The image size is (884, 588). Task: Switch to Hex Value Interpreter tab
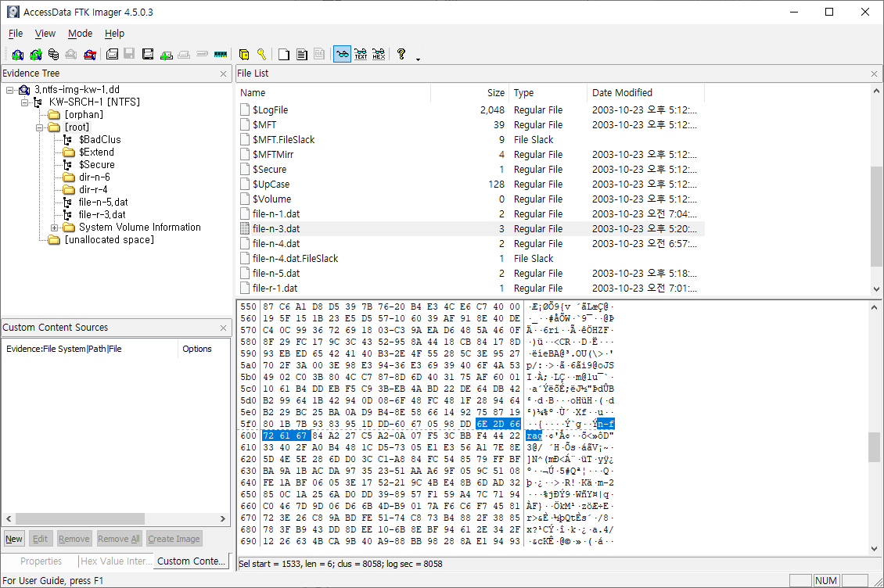tap(116, 561)
